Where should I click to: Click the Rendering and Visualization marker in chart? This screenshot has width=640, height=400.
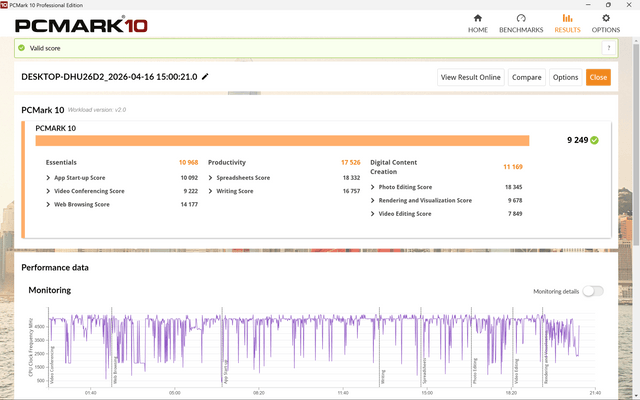click(546, 357)
